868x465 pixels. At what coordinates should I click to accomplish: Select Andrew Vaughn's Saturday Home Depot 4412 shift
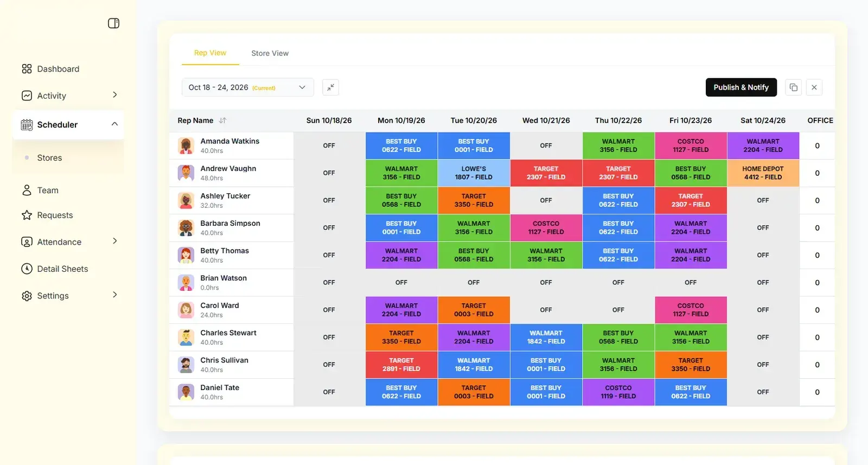click(x=763, y=173)
